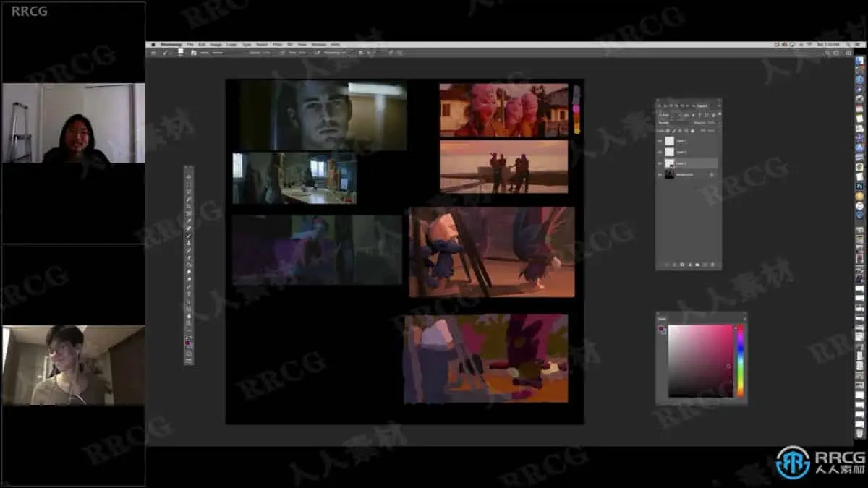Open the Photoshop app in the Dock
Screen dimensions: 868x488
click(x=859, y=187)
